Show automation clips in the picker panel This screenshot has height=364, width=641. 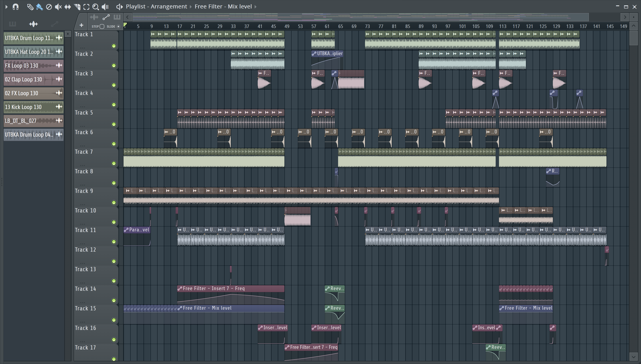tap(55, 24)
